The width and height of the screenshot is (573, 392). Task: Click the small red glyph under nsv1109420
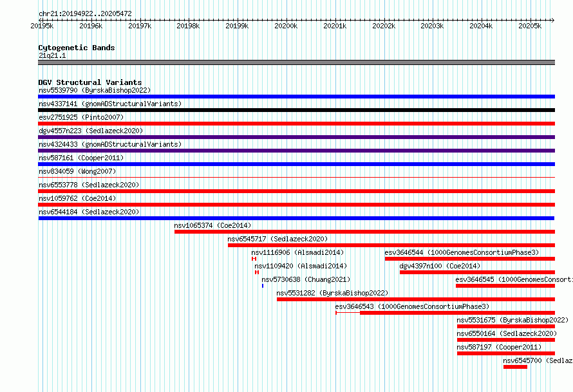257,272
